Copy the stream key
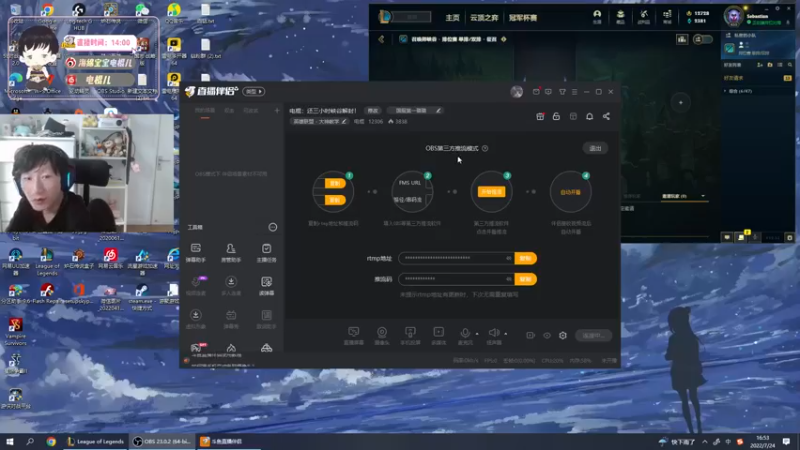 tap(526, 279)
